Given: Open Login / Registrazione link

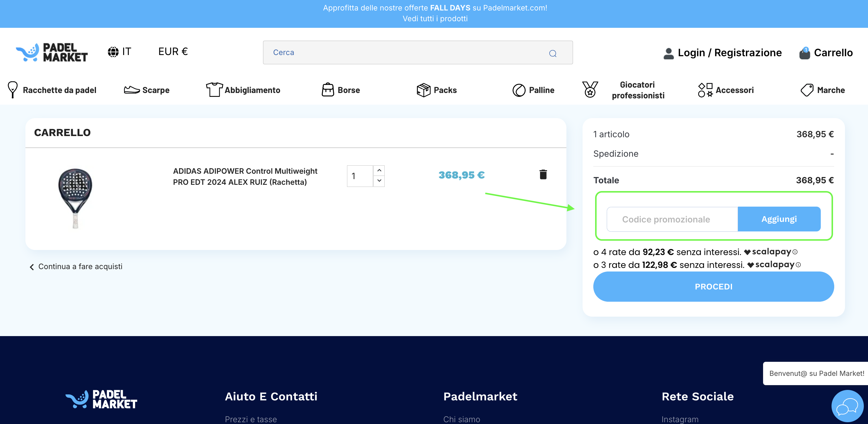Looking at the screenshot, I should [730, 53].
